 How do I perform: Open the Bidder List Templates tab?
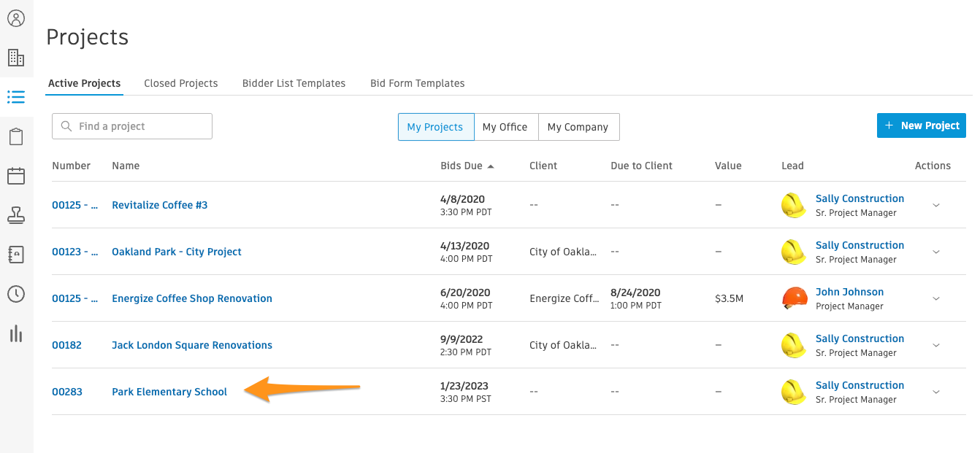tap(294, 83)
